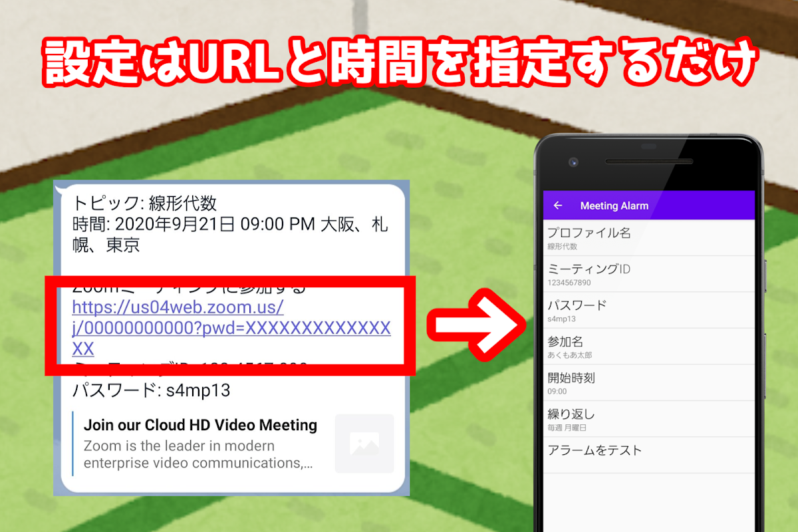
Task: Click the Zoom is the leader description text
Action: pyautogui.click(x=198, y=454)
